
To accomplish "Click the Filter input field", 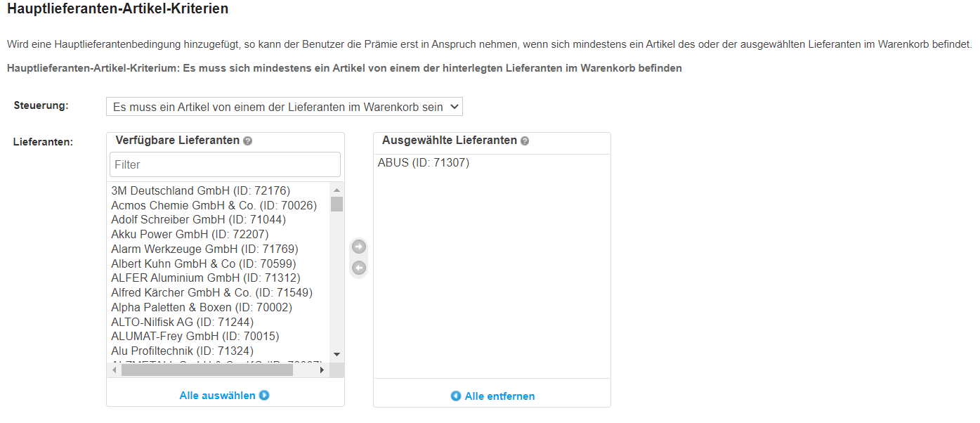I will (225, 164).
